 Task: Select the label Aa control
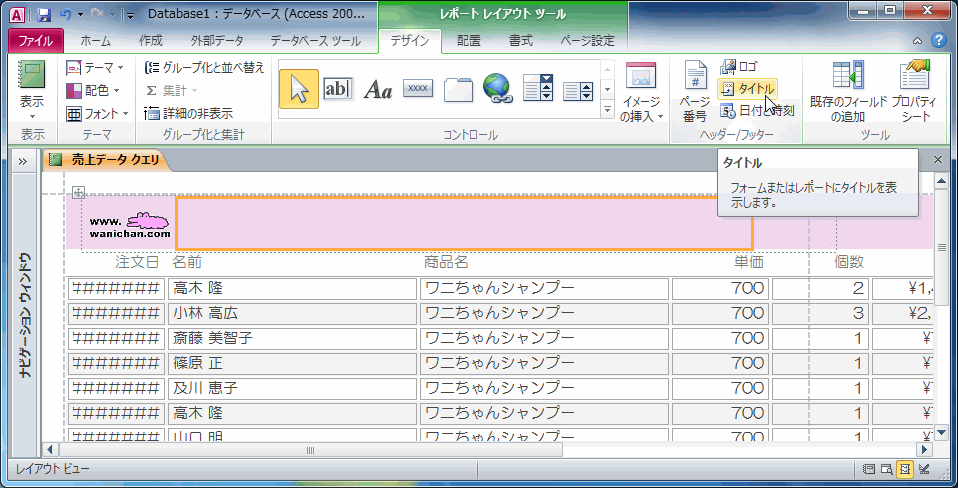click(x=378, y=90)
